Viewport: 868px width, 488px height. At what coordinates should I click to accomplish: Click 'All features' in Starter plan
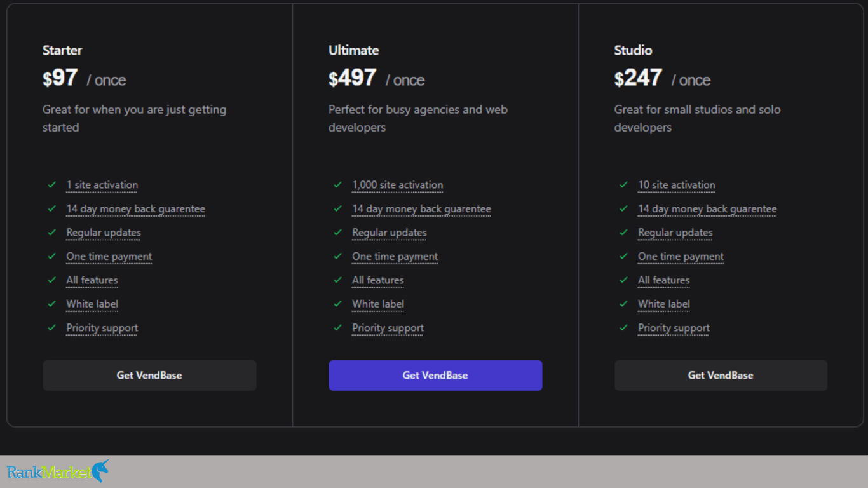coord(92,280)
